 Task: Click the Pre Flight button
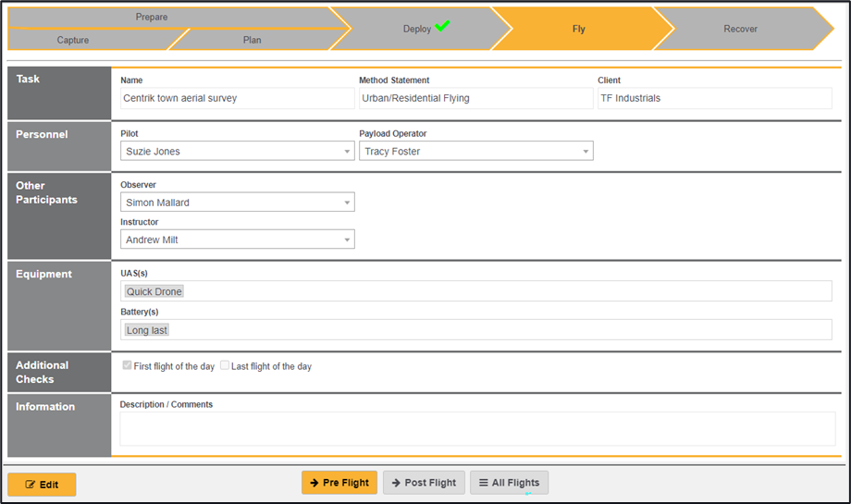339,483
